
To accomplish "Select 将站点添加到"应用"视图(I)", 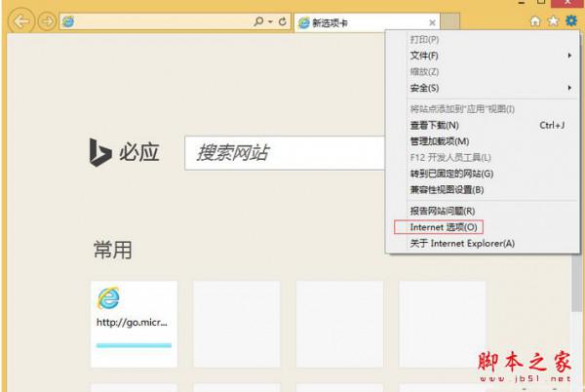I will pyautogui.click(x=483, y=109).
